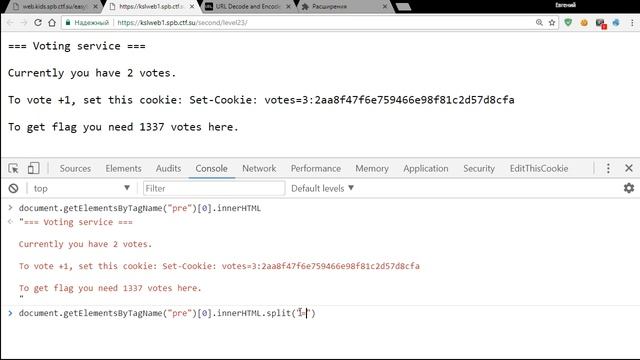
Task: Clear the console with the ban icon
Action: (x=13, y=188)
